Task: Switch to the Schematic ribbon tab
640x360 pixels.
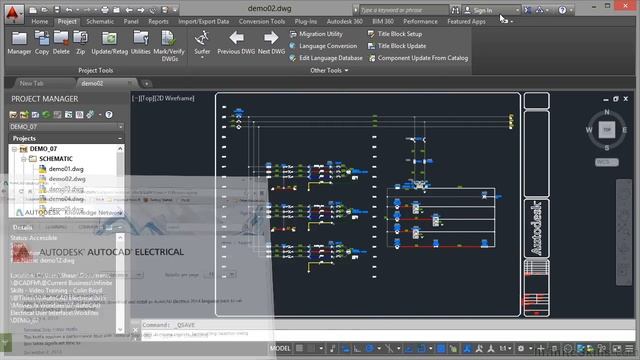Action: tap(100, 21)
